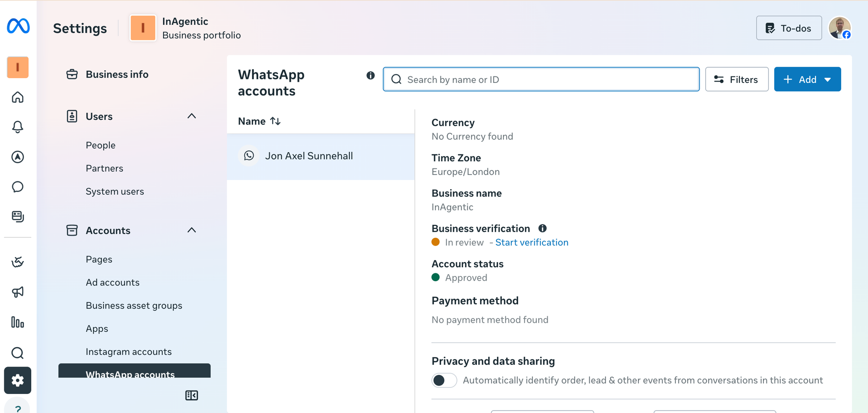Sort the list by Name arrows
This screenshot has width=868, height=413.
[276, 121]
